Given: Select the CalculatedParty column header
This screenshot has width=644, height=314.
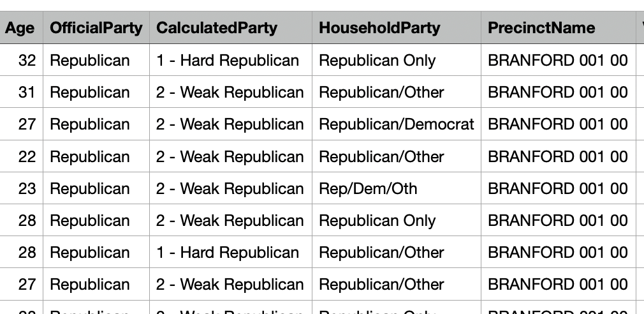Looking at the screenshot, I should (217, 28).
